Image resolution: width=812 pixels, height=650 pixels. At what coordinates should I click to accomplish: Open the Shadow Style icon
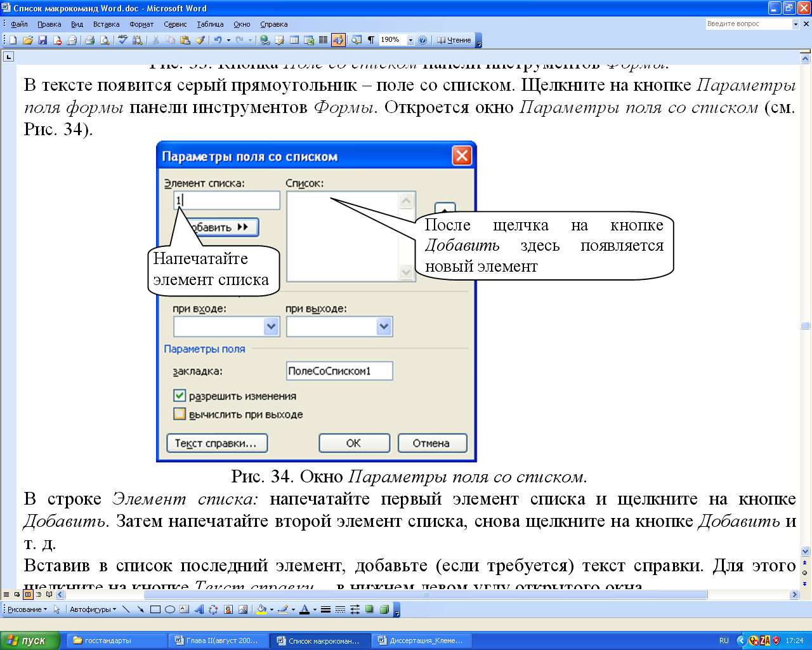pos(369,609)
